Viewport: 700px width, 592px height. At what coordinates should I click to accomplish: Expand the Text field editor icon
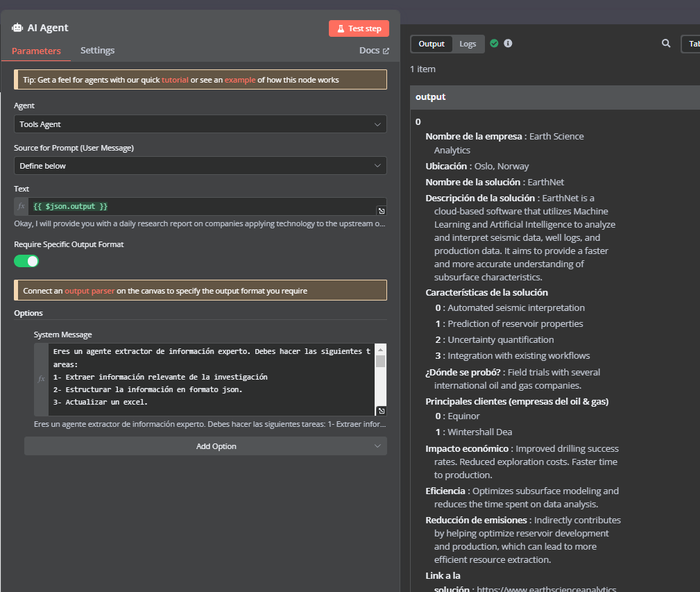(382, 211)
